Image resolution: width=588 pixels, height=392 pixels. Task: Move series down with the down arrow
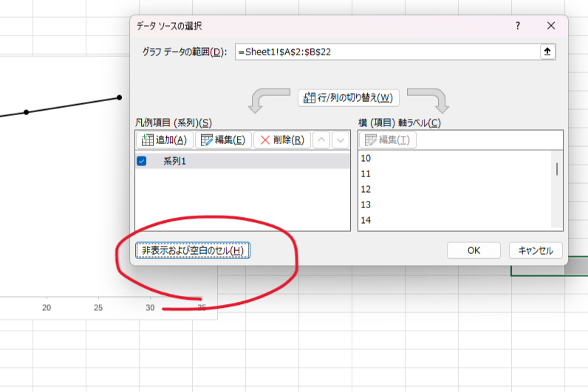[x=341, y=140]
